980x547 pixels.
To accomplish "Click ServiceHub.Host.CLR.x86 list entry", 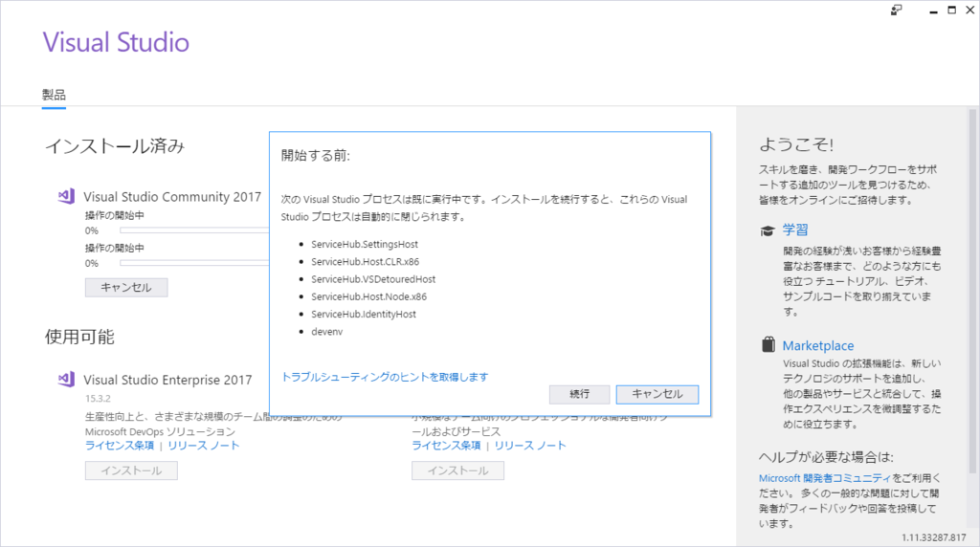I will click(365, 262).
